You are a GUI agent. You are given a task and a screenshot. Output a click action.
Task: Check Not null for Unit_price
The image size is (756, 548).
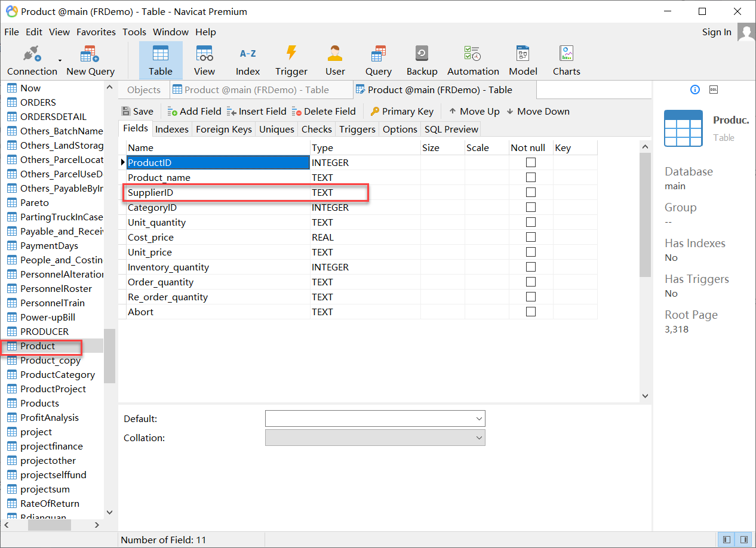tap(531, 252)
